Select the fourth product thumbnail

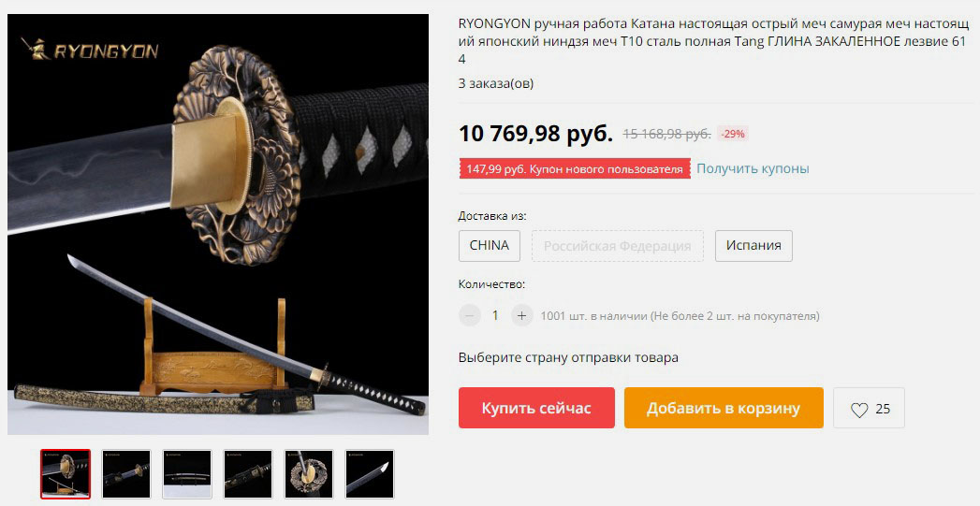248,474
